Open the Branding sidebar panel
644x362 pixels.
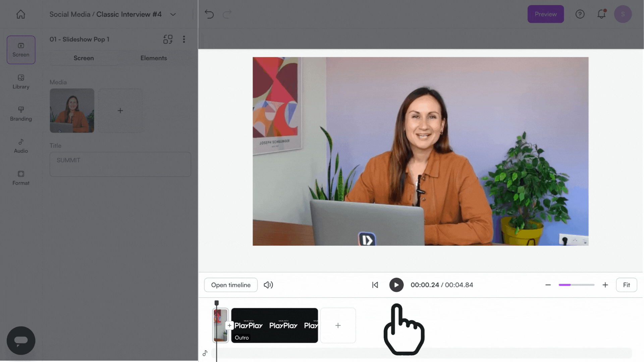pyautogui.click(x=21, y=114)
